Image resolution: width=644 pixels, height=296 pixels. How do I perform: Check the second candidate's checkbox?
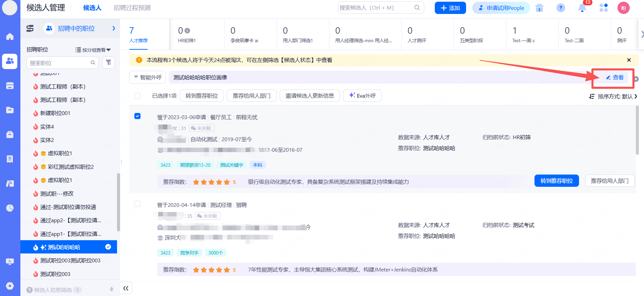tap(137, 204)
